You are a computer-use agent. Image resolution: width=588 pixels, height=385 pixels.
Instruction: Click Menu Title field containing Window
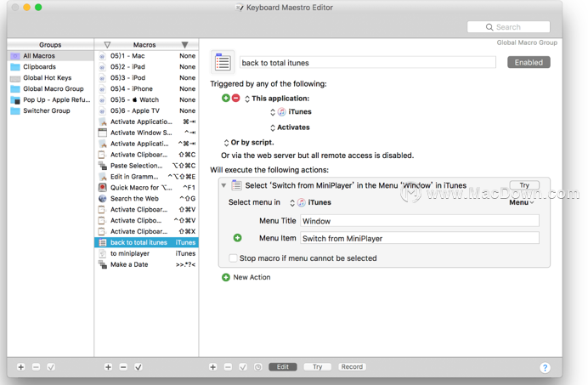[420, 221]
